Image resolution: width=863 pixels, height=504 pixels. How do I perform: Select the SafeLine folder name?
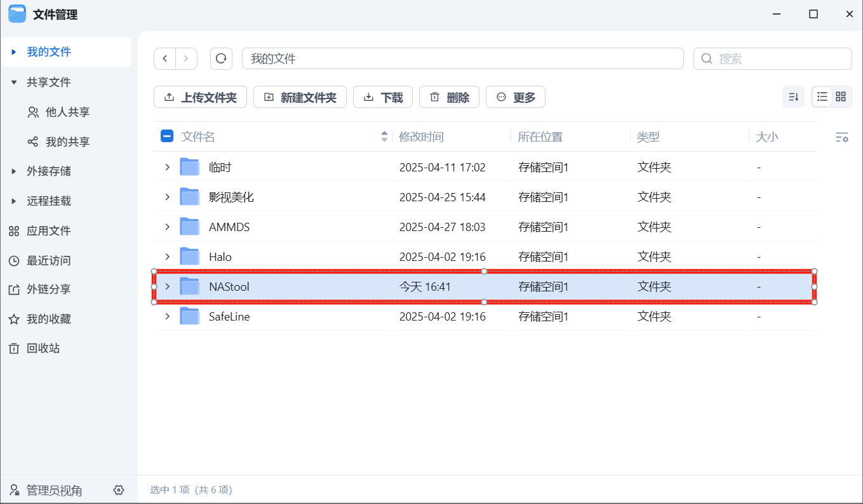click(x=229, y=317)
